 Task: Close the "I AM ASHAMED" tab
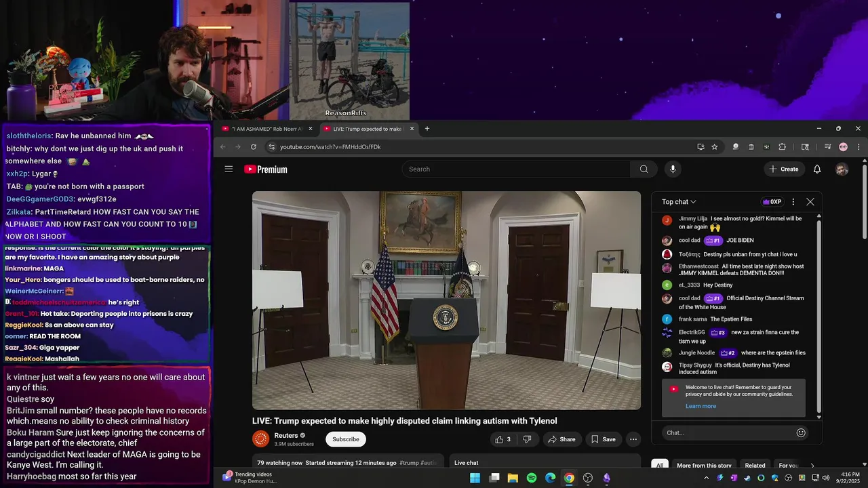[x=311, y=129]
